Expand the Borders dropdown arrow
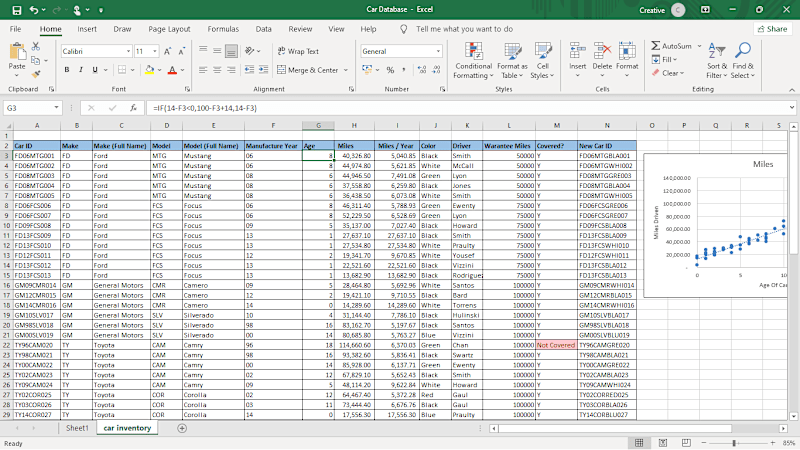 (133, 70)
